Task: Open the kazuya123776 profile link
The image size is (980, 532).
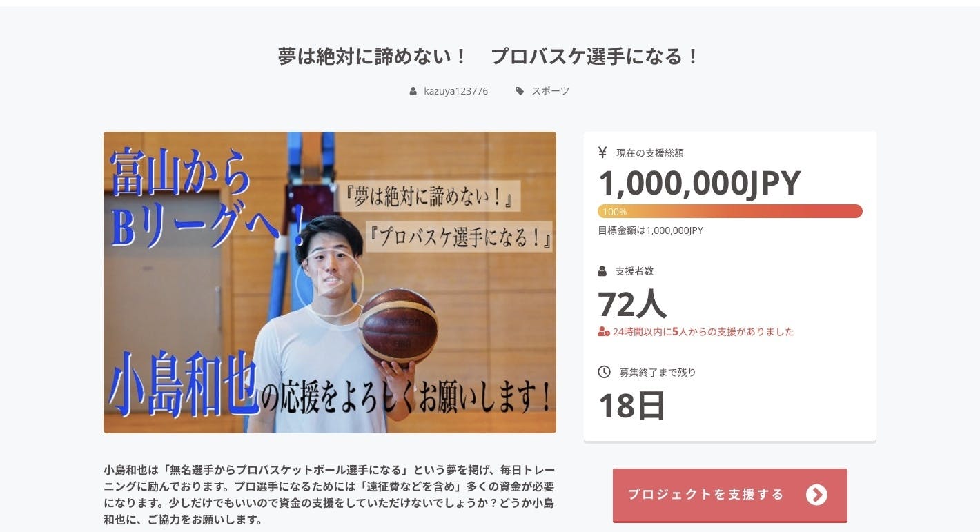Action: [455, 91]
